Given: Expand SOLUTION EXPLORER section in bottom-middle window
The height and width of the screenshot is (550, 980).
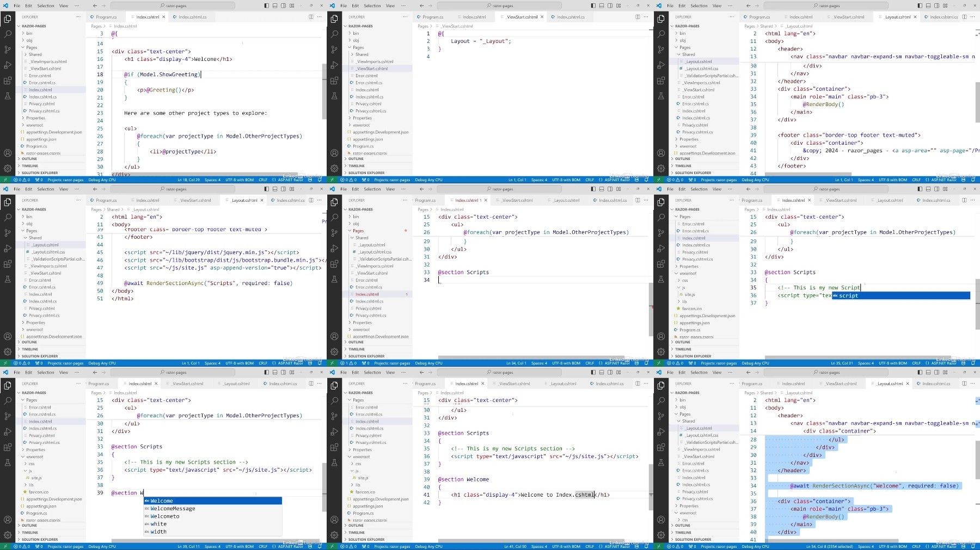Looking at the screenshot, I should (x=366, y=540).
